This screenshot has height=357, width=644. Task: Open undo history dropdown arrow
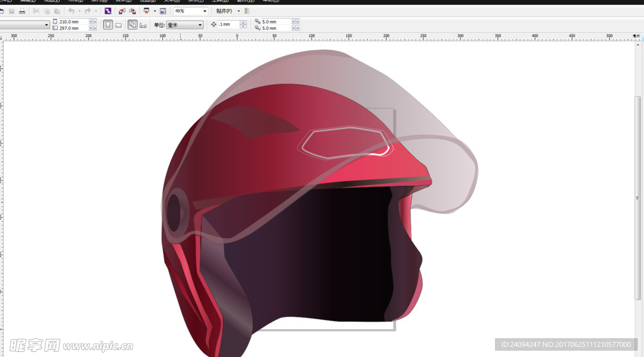coord(79,11)
